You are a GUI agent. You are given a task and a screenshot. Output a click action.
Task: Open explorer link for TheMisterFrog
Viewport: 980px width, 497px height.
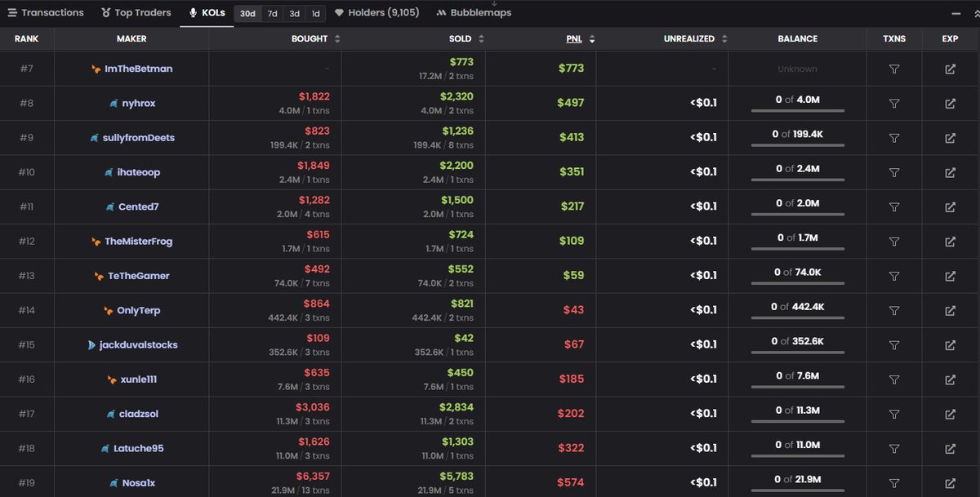[x=950, y=242]
